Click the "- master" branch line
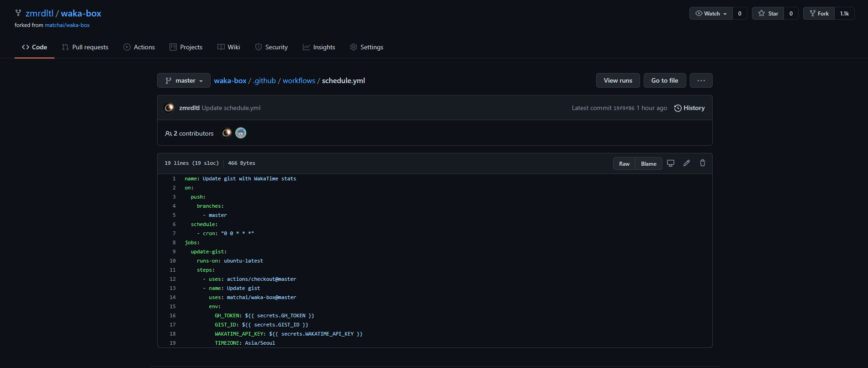868x368 pixels. (215, 215)
